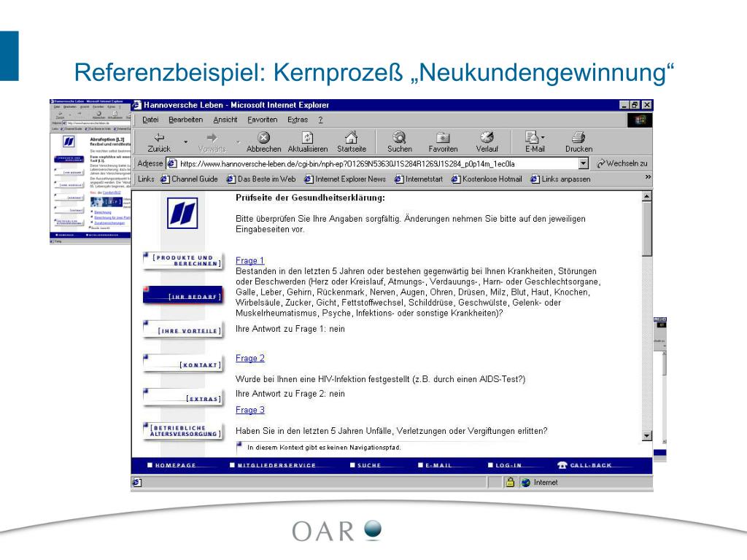Go to Homepage in bottom bar
The width and height of the screenshot is (747, 560).
(x=172, y=465)
